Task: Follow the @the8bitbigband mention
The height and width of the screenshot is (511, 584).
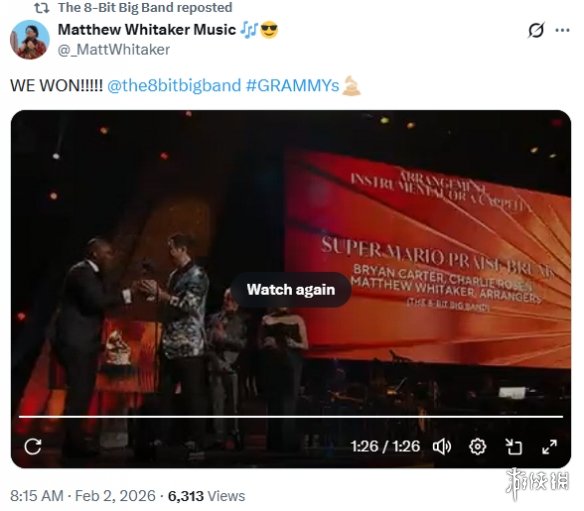Action: tap(174, 85)
